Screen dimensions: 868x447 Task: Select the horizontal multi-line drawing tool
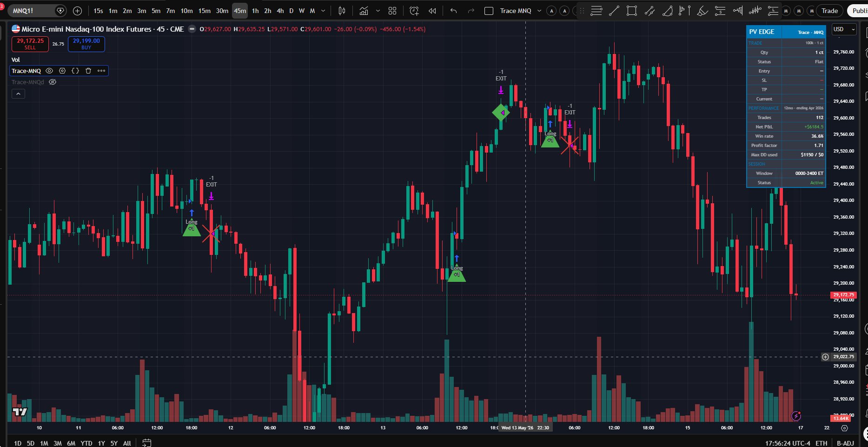pyautogui.click(x=596, y=11)
